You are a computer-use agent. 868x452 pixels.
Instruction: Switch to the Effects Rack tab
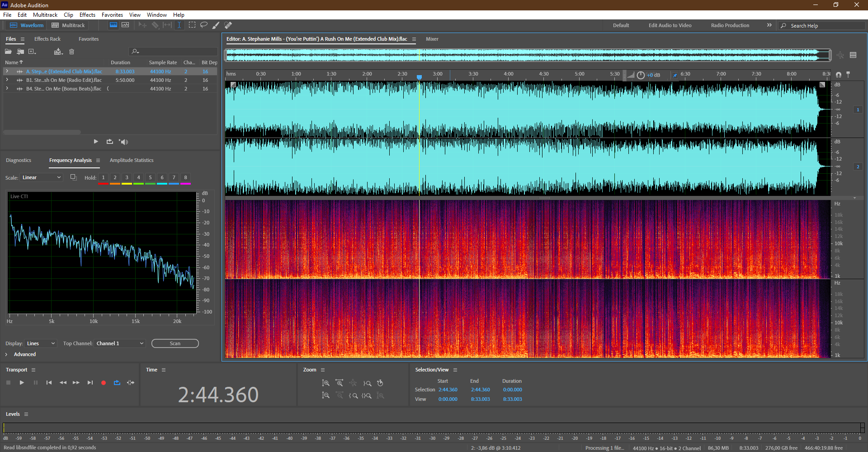[x=47, y=39]
